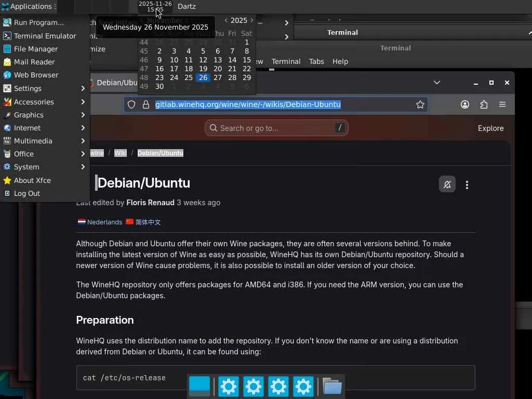This screenshot has height=399, width=532.
Task: Go to next year in calendar
Action: (x=252, y=20)
